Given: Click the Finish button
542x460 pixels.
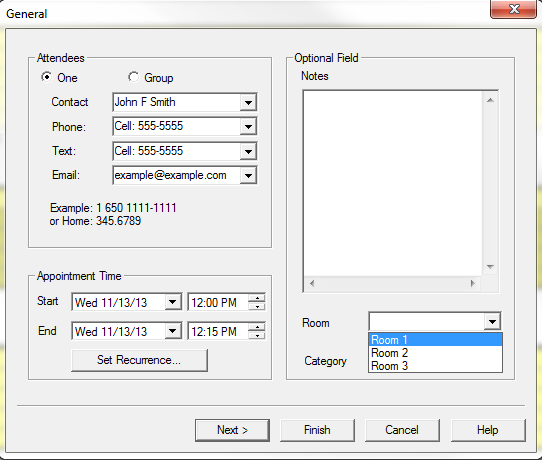Looking at the screenshot, I should [317, 430].
